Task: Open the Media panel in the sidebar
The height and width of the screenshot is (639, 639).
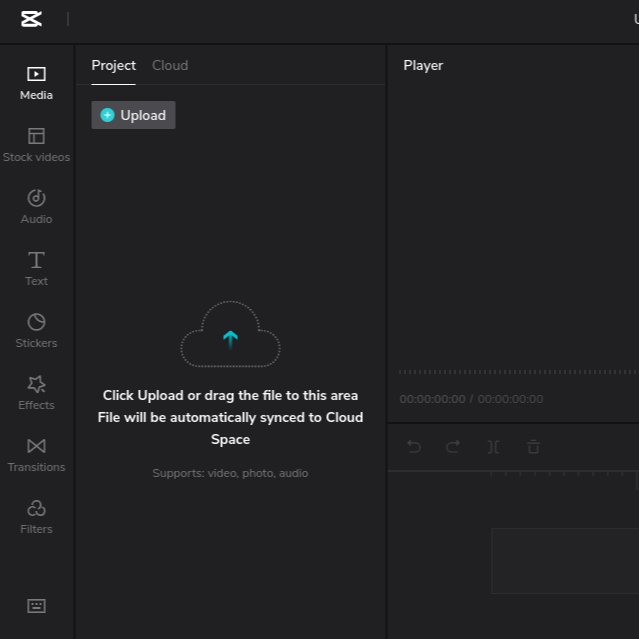Action: pos(36,83)
